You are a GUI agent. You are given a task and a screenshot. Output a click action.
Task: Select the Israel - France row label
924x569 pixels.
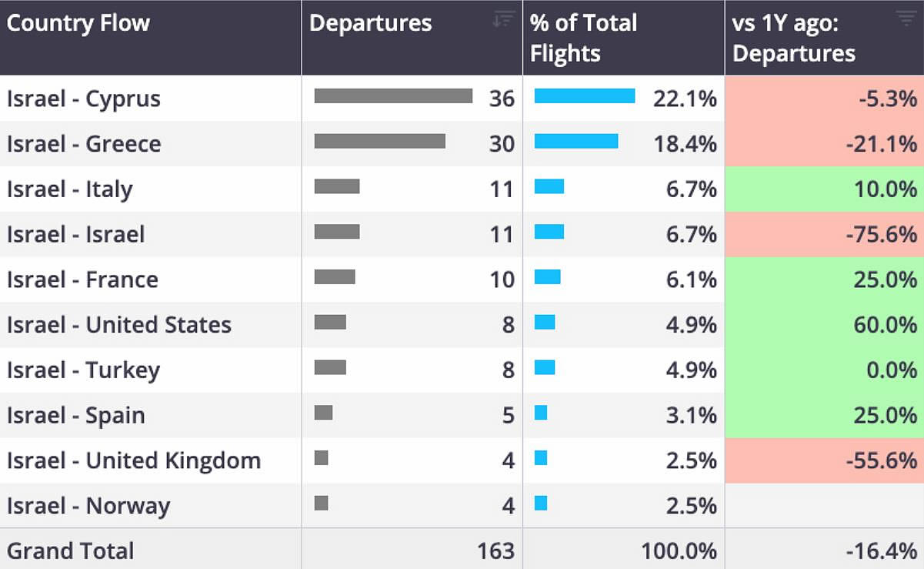click(x=82, y=279)
